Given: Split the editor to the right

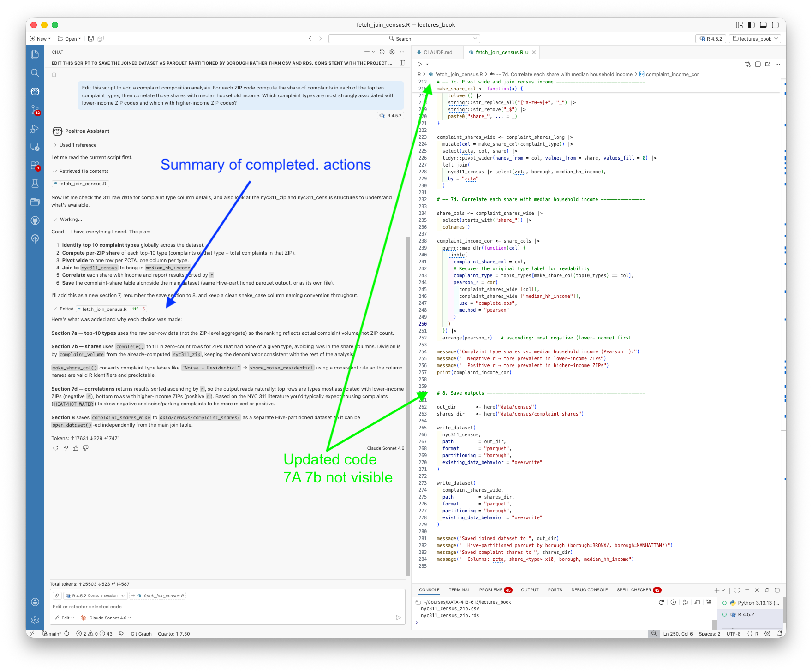Looking at the screenshot, I should pyautogui.click(x=758, y=64).
